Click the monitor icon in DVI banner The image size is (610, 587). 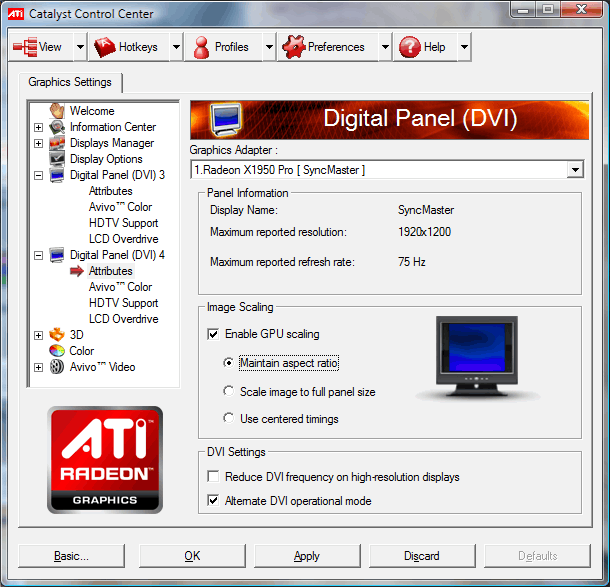[x=226, y=119]
